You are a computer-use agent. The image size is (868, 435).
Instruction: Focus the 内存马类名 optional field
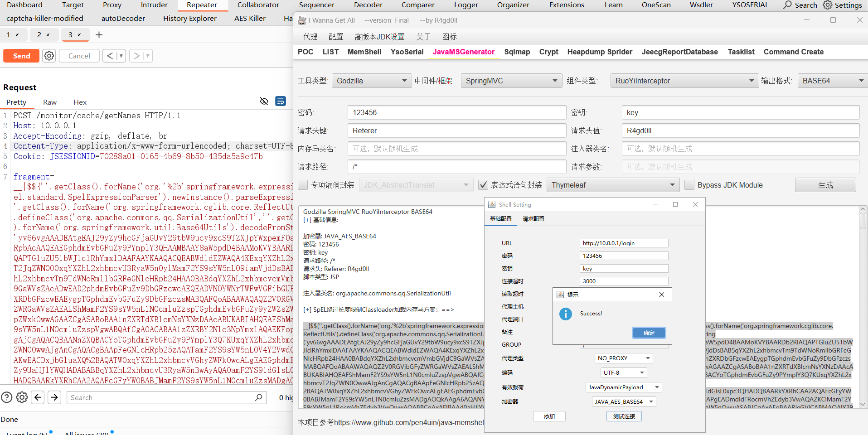(457, 149)
